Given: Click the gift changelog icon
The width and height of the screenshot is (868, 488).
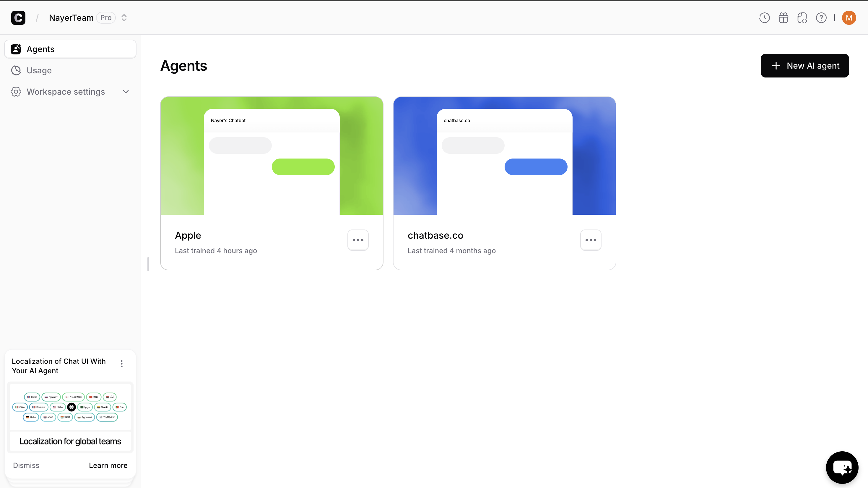Looking at the screenshot, I should [784, 17].
